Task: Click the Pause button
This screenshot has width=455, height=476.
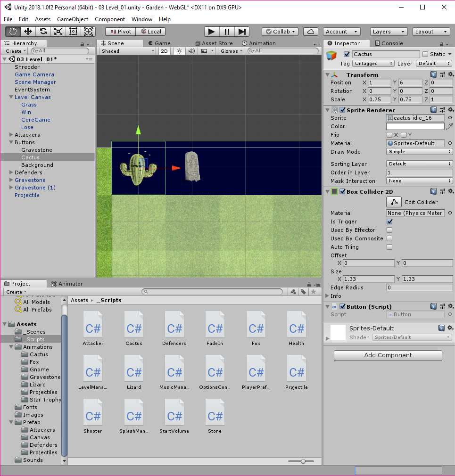Action: 227,32
